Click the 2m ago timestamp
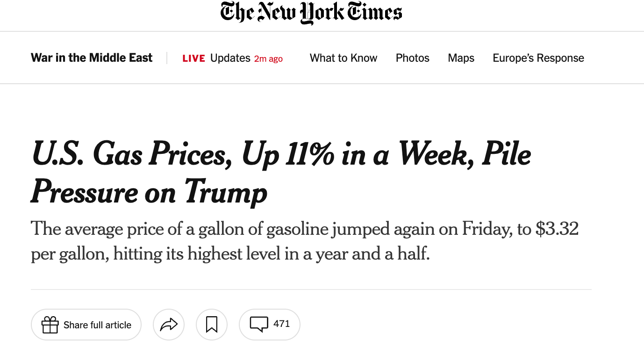The image size is (644, 362). point(268,59)
